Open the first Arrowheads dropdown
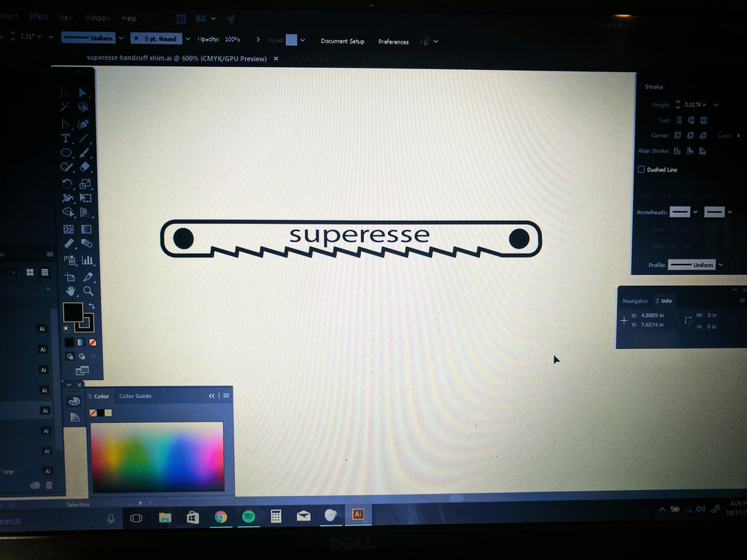This screenshot has height=560, width=747. coord(695,212)
